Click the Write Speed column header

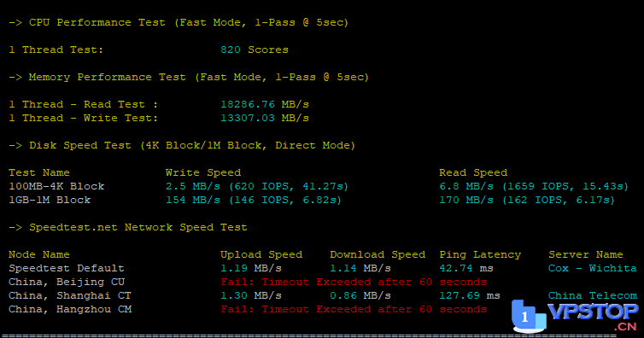pyautogui.click(x=203, y=172)
